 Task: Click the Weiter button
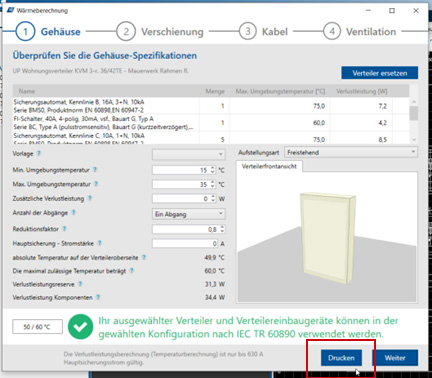coord(395,358)
